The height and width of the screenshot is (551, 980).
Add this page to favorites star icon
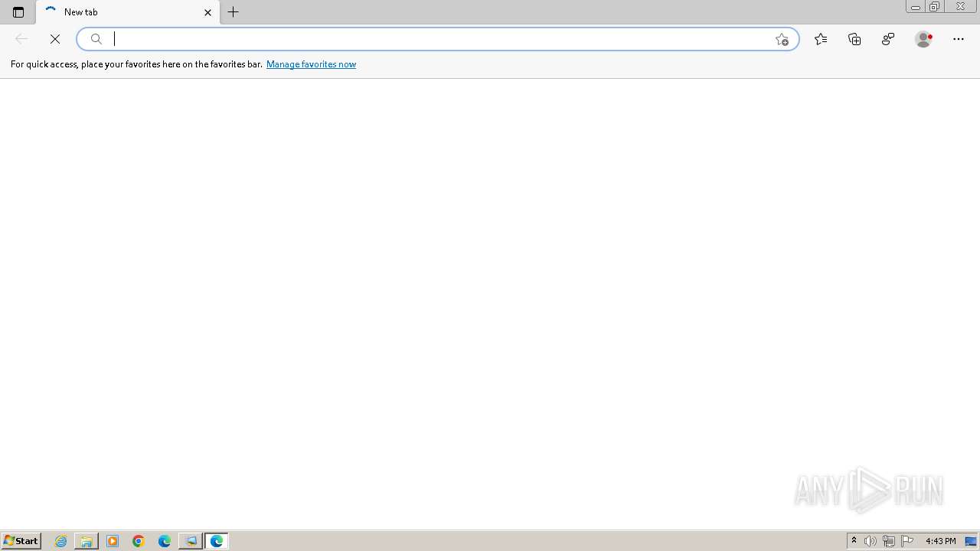pyautogui.click(x=782, y=39)
